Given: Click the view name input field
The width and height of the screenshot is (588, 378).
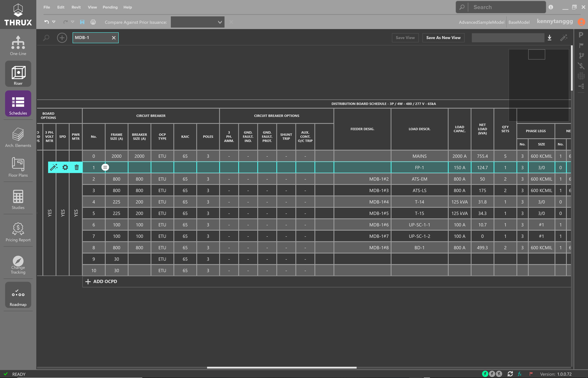Looking at the screenshot, I should [508, 38].
